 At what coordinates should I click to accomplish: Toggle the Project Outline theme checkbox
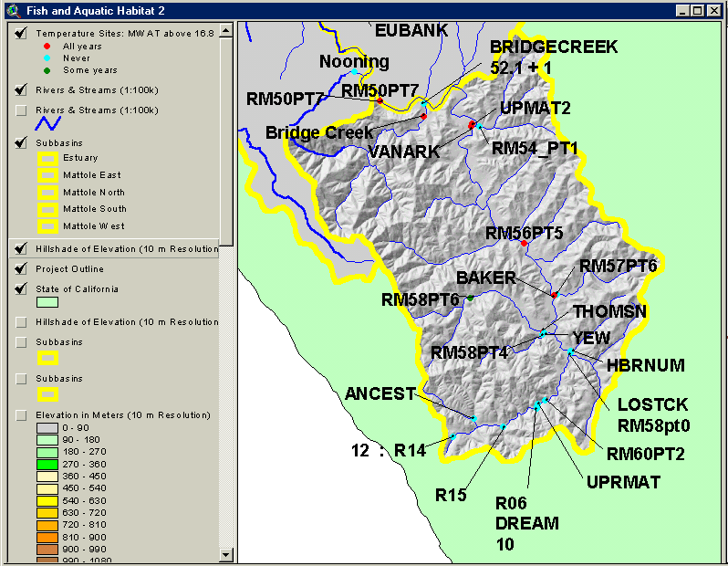(21, 269)
